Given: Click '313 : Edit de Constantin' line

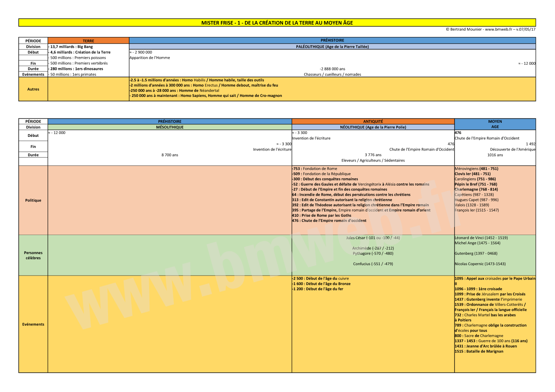Looking at the screenshot, I should (342, 200).
